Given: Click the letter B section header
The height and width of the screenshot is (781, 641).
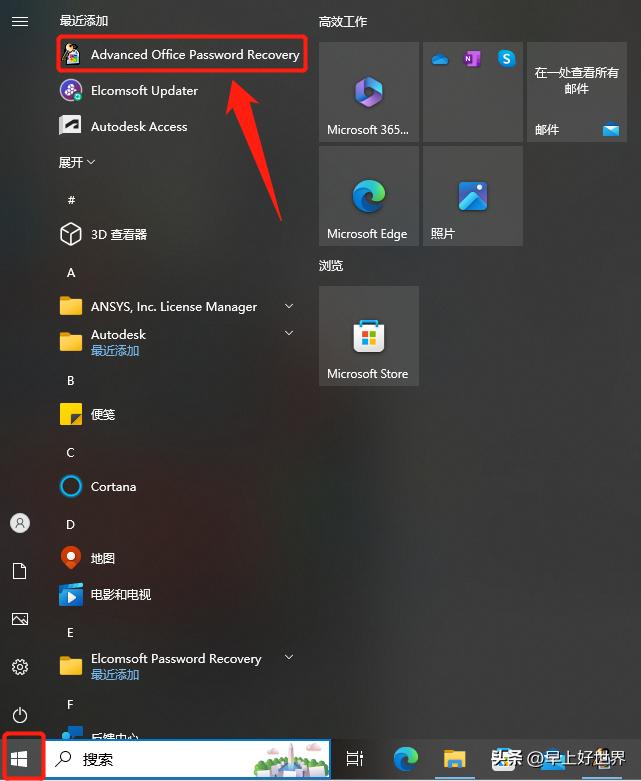Looking at the screenshot, I should coord(71,381).
